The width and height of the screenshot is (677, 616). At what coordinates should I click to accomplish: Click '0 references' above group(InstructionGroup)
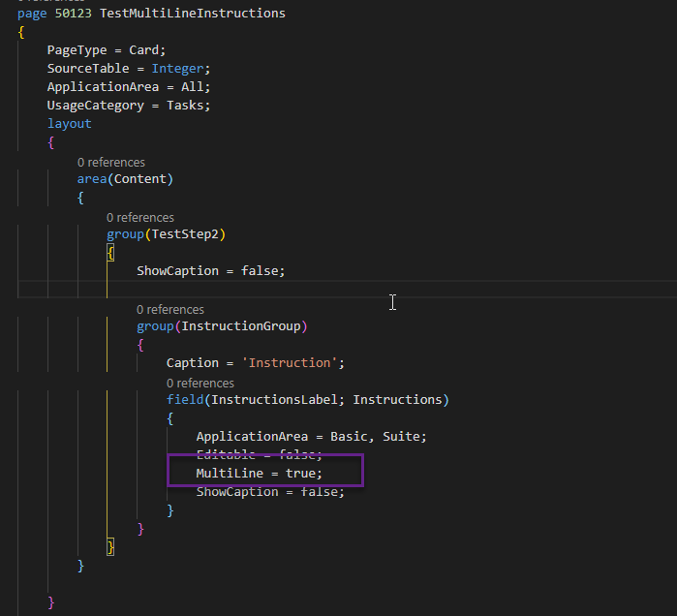coord(169,310)
